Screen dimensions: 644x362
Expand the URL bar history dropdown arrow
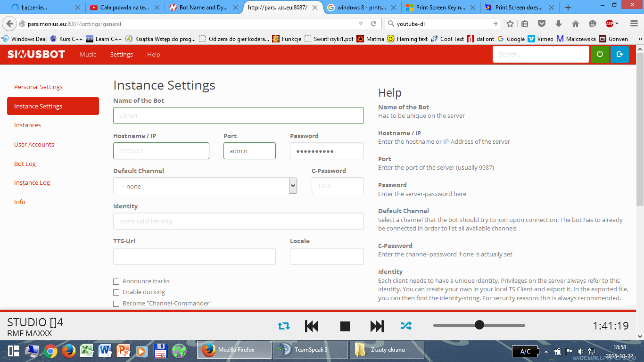pos(361,24)
